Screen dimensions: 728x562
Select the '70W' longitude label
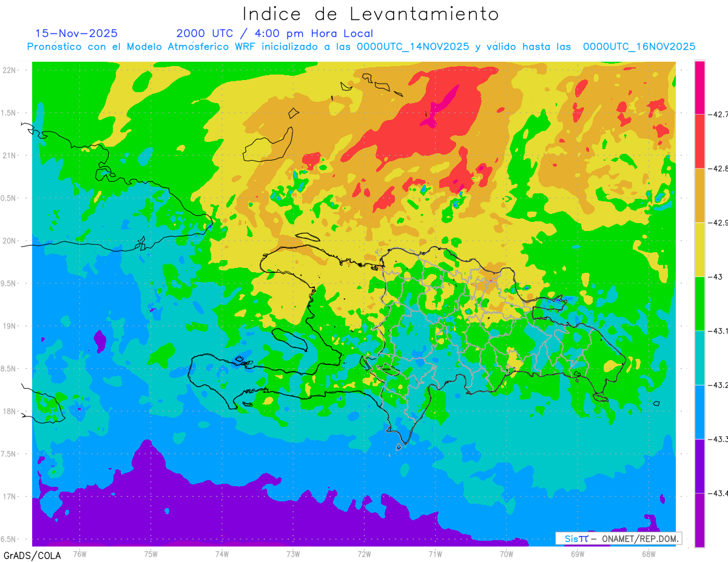507,554
